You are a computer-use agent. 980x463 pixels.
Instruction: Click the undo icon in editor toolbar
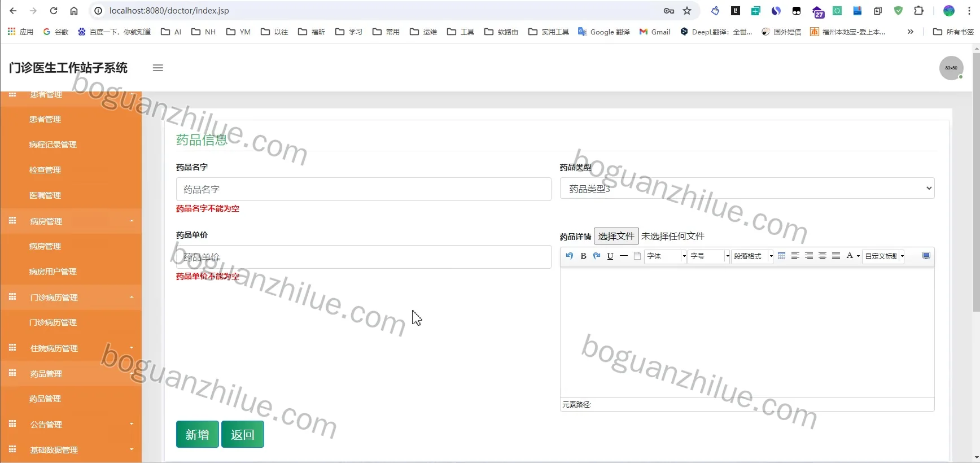570,256
